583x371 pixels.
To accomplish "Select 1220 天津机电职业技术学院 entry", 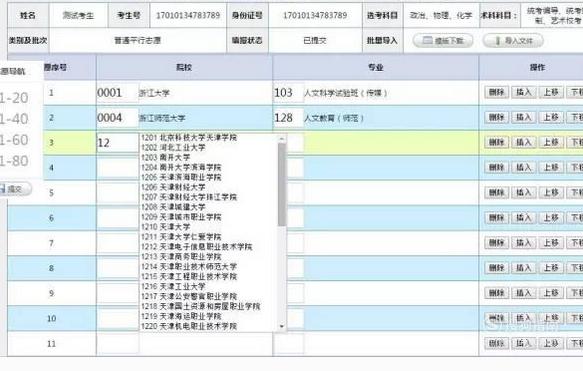I will click(x=189, y=326).
